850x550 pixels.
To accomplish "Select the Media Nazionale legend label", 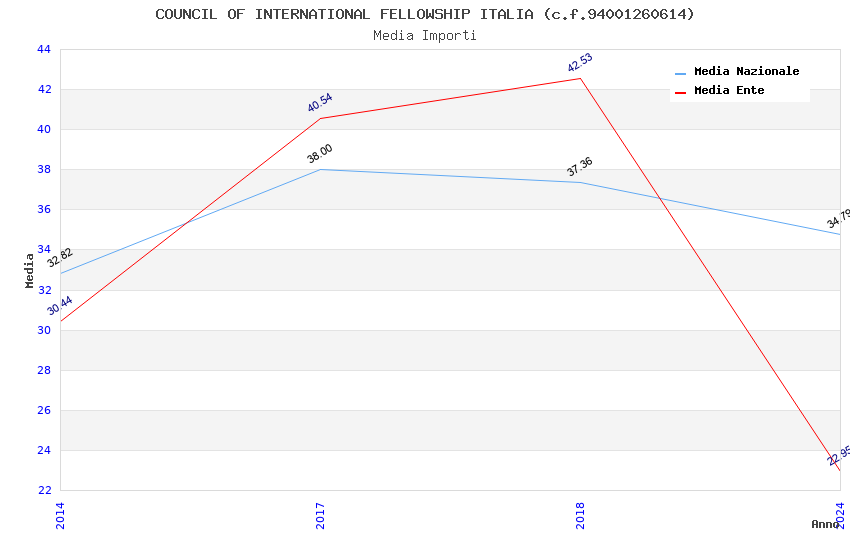I will coord(746,72).
